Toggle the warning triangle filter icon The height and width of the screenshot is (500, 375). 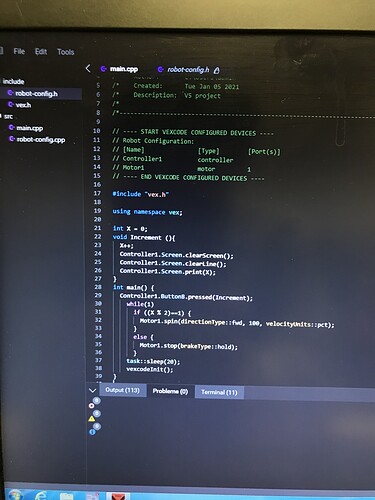coord(92,419)
